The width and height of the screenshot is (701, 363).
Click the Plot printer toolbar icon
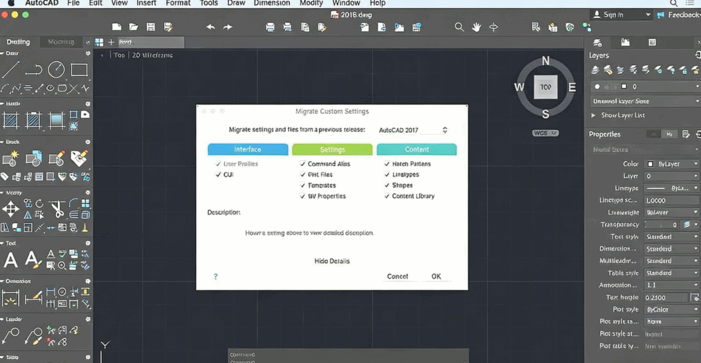[x=270, y=27]
